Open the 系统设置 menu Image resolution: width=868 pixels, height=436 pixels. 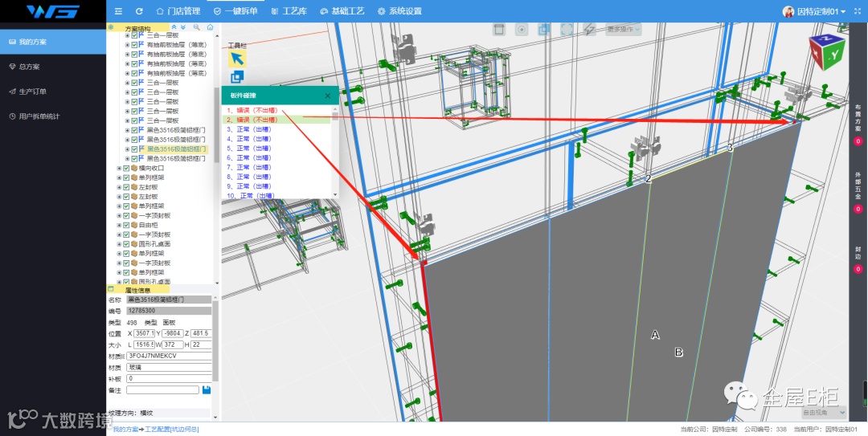coord(399,11)
